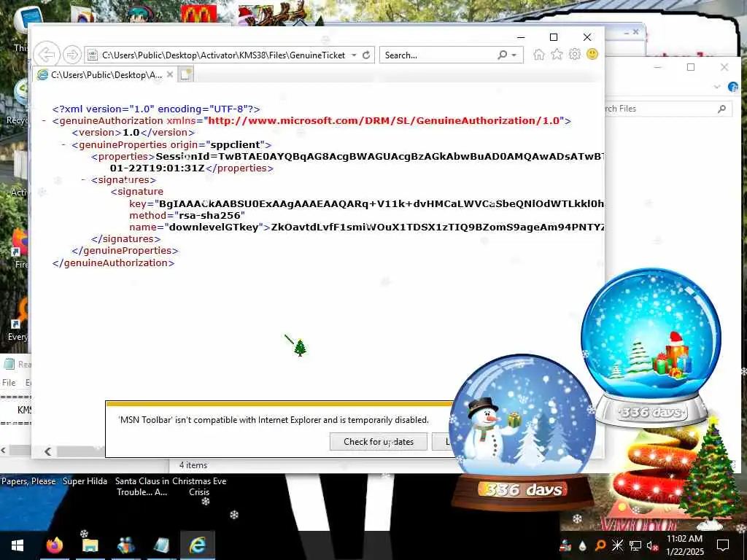
Task: Open Santa Claus in Trouble desktop shortcut
Action: coord(142,486)
